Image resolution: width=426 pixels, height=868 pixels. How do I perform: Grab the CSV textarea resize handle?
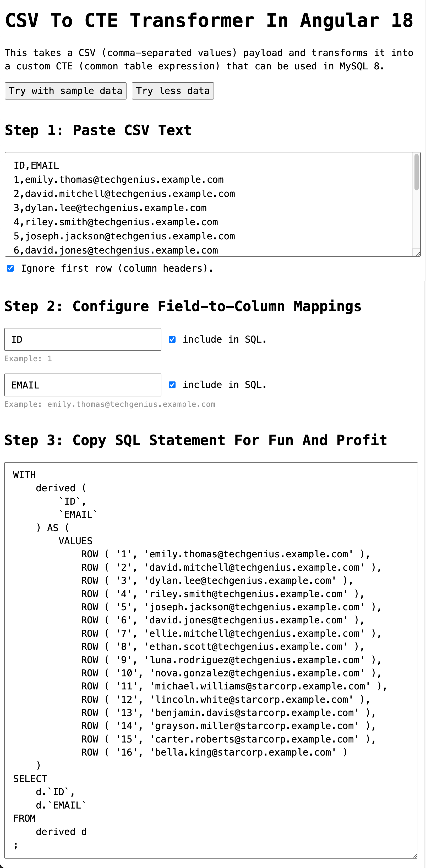pyautogui.click(x=418, y=254)
